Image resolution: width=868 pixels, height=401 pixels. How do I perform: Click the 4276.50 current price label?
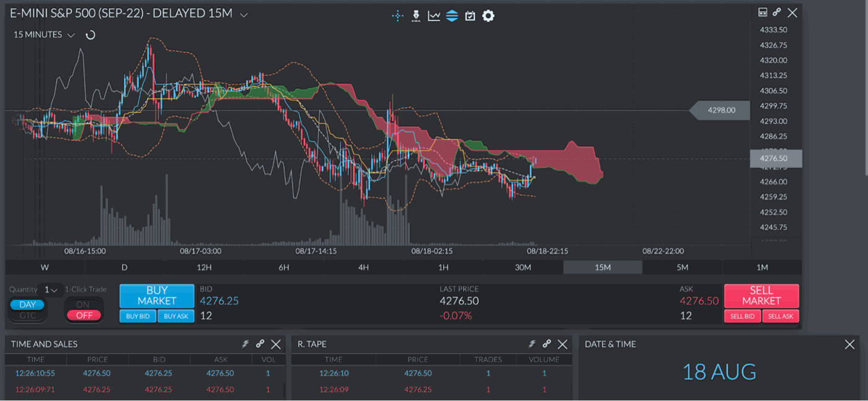776,159
